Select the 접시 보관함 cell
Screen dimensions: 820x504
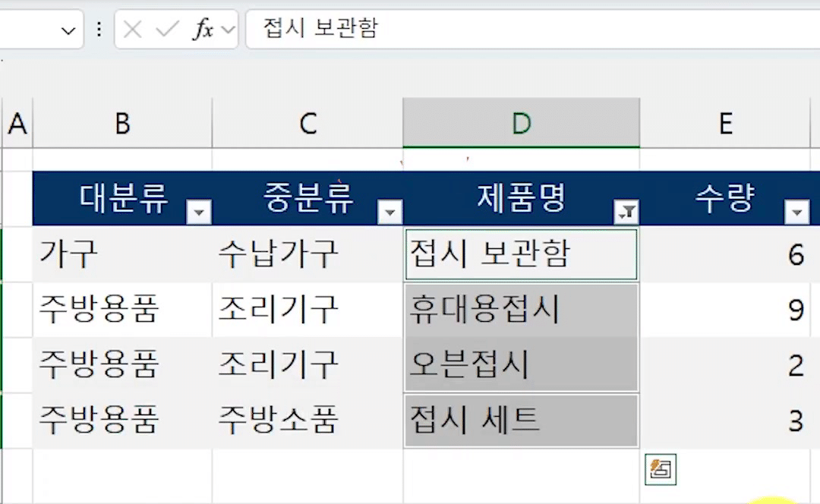[x=522, y=254]
